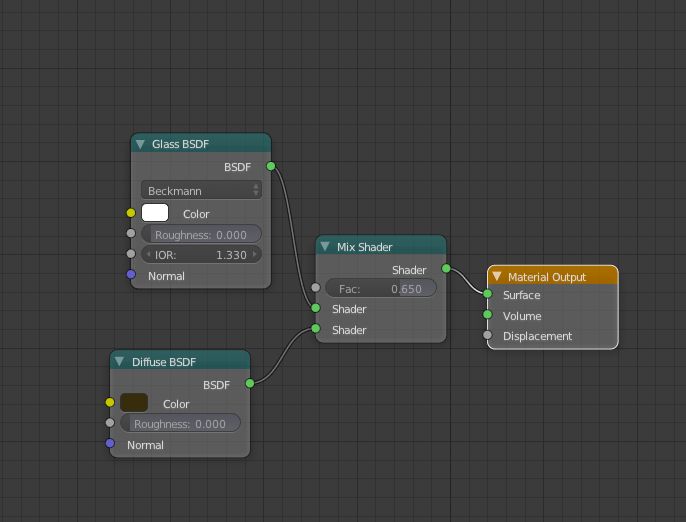Select the Diffuse BSDF node title
The height and width of the screenshot is (522, 686).
[x=164, y=362]
